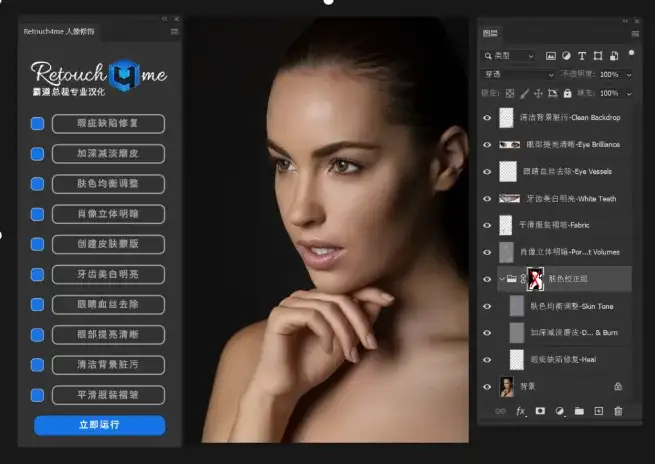Click the new group folder icon
This screenshot has width=655, height=464.
(579, 411)
